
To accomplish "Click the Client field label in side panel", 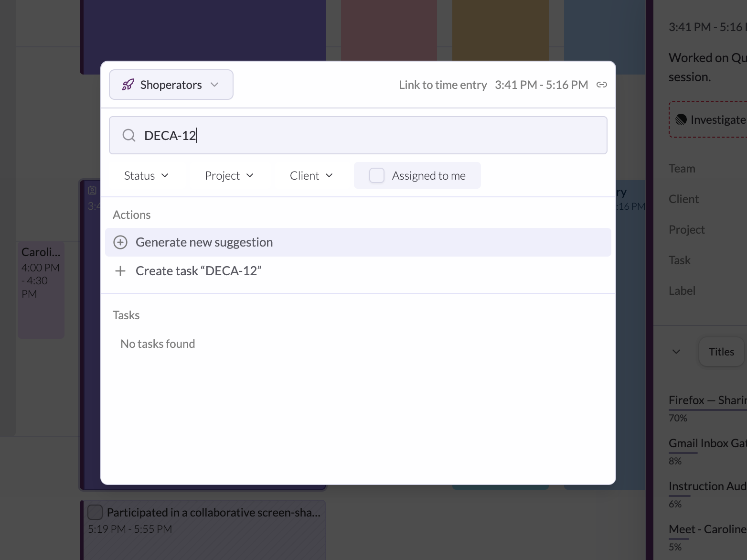I will click(683, 199).
